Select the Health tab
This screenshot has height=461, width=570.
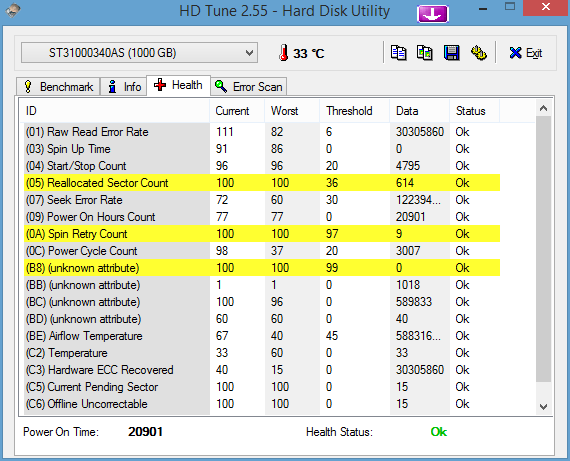[178, 85]
